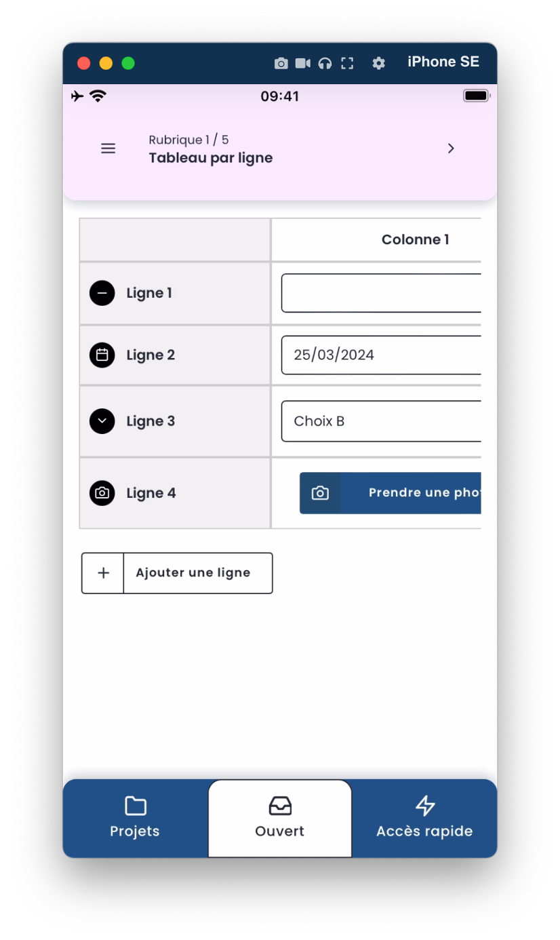
Task: Click the Ajouter une ligne button
Action: coord(194,573)
